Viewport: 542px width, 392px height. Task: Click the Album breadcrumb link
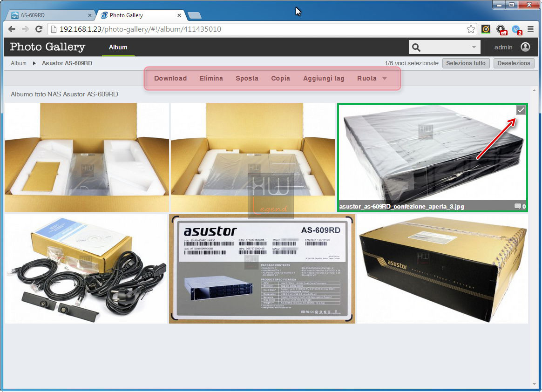(x=19, y=63)
